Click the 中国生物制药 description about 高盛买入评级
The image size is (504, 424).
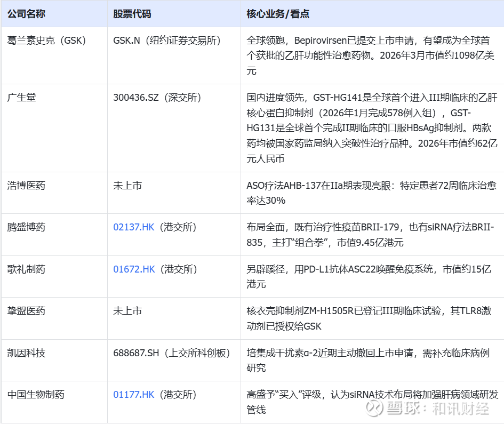pyautogui.click(x=373, y=402)
